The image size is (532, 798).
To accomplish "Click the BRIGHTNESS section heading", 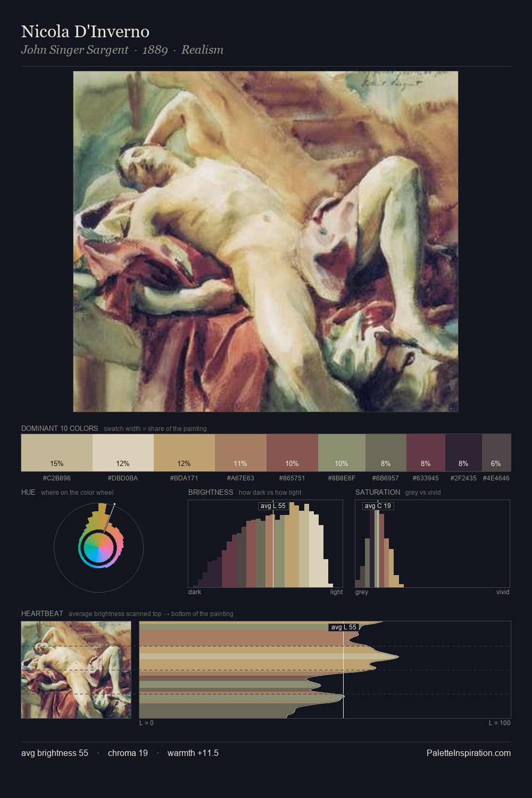I will [x=211, y=492].
